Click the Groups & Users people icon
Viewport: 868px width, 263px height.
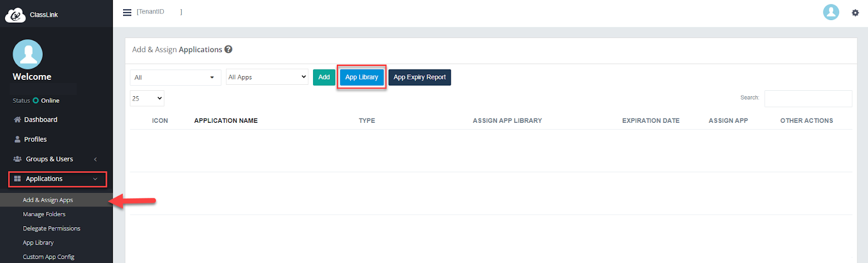[x=17, y=159]
